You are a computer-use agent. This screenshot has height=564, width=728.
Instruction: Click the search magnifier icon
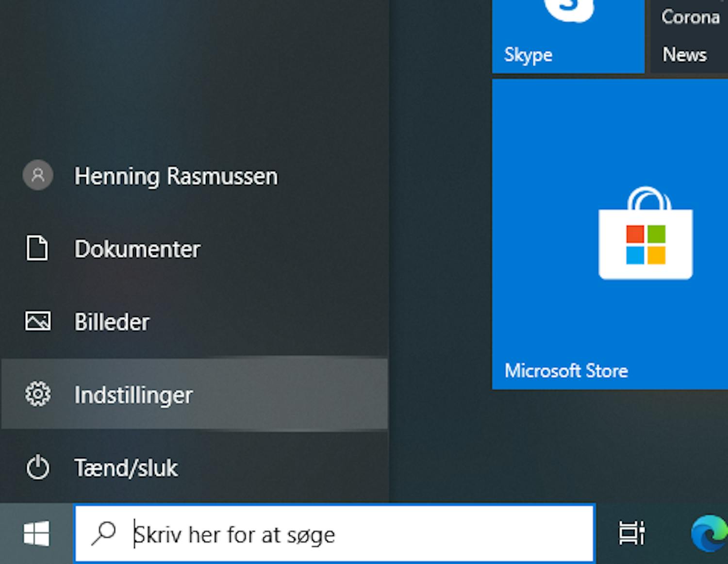(103, 534)
